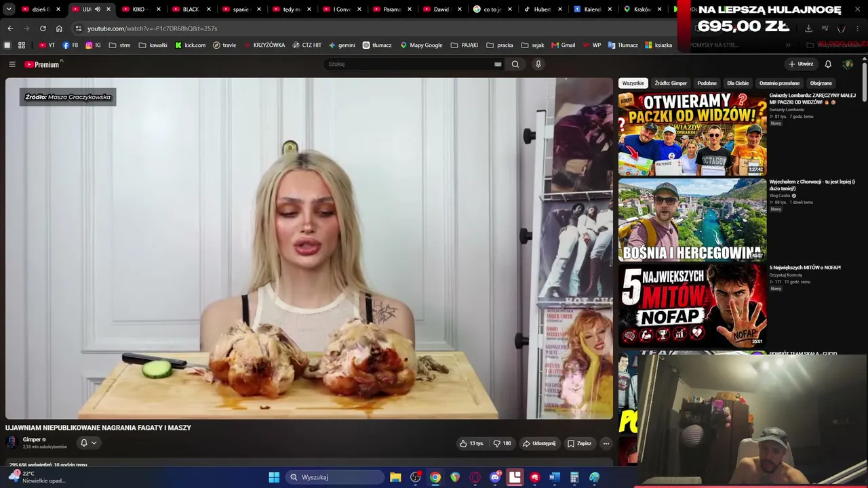Open the 5 Największych Mitów NoFap thumbnail
This screenshot has width=868, height=488.
click(x=692, y=305)
